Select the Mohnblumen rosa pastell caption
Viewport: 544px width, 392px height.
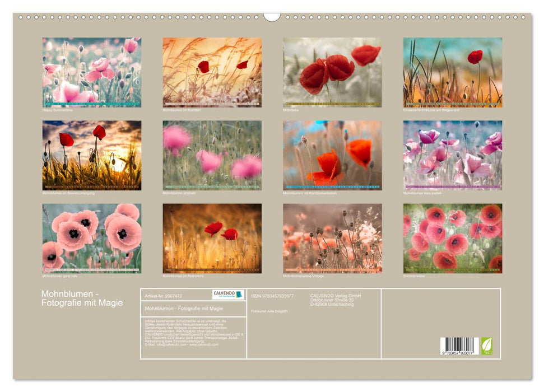[424, 192]
